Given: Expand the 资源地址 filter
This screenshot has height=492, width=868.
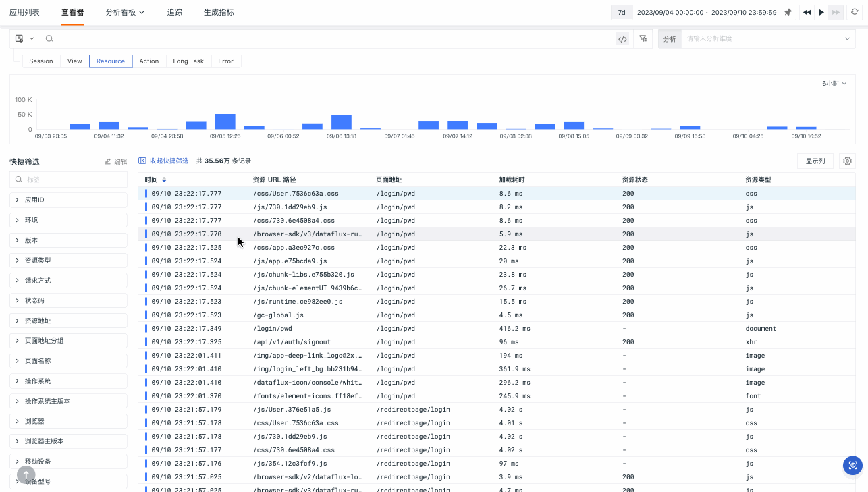Looking at the screenshot, I should coord(68,321).
